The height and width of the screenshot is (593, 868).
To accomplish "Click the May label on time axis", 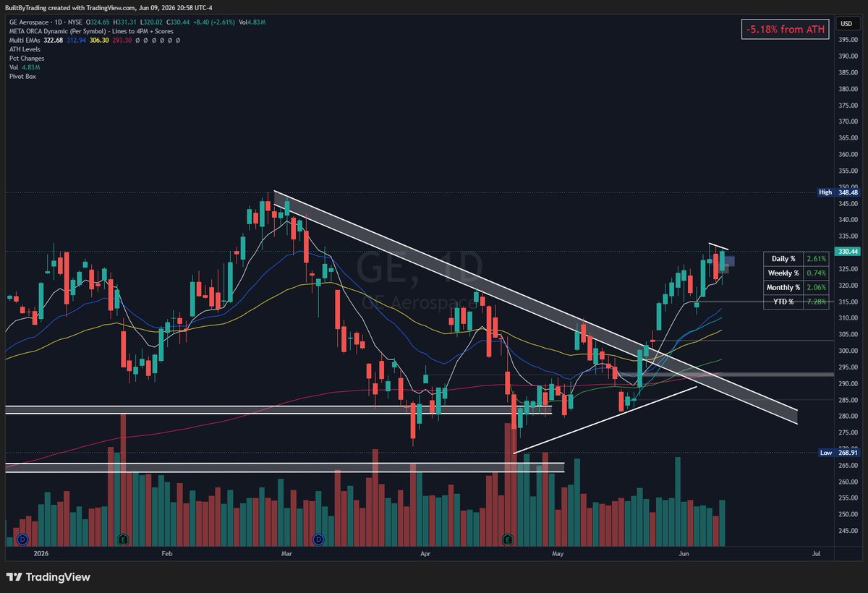I will 558,554.
